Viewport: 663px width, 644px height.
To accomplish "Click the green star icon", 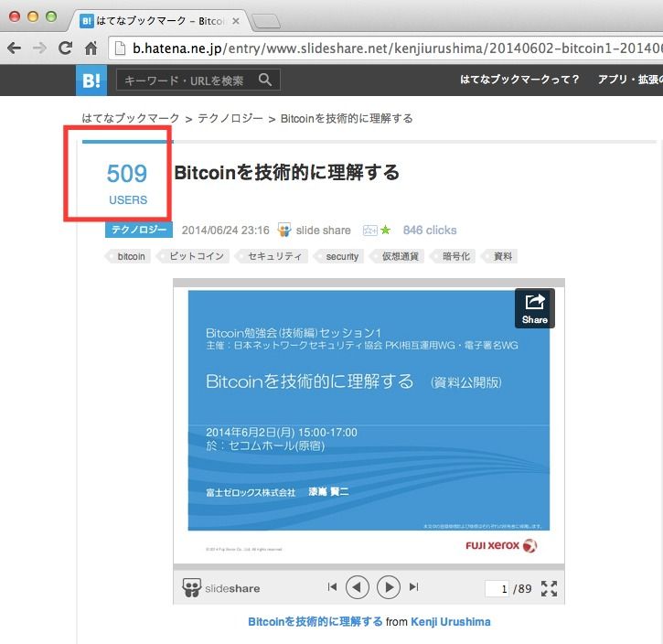I will (x=385, y=230).
